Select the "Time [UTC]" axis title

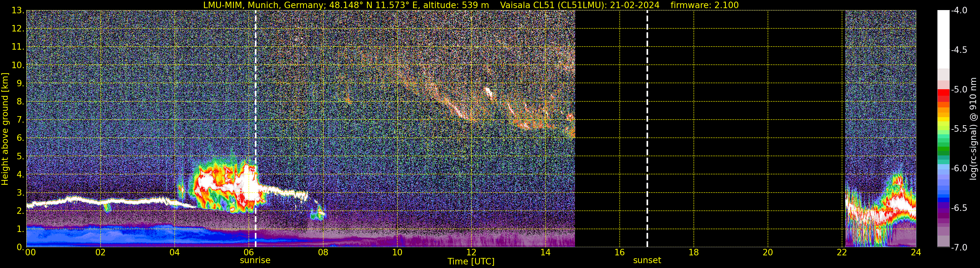pos(471,262)
